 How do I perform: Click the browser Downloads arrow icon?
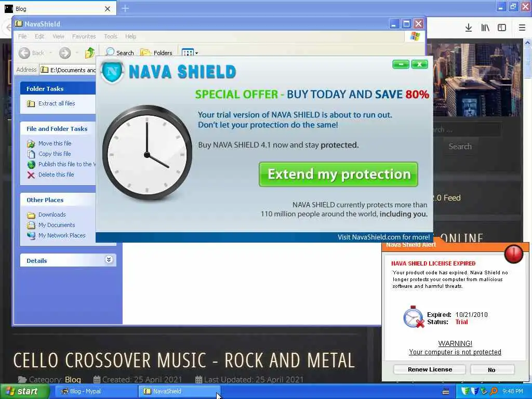coord(469,28)
